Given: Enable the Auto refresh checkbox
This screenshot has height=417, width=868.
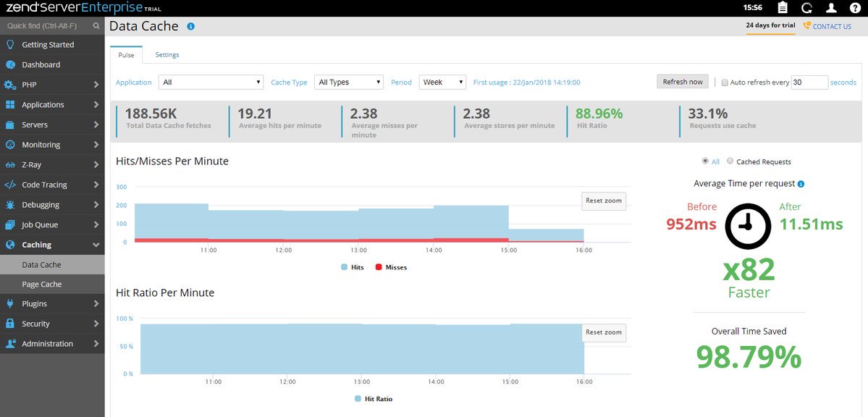Looking at the screenshot, I should (725, 83).
